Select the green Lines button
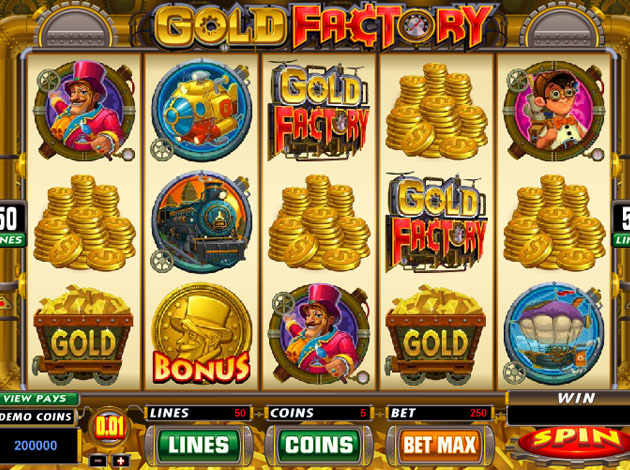Screen dimensions: 630x470 coord(198,445)
